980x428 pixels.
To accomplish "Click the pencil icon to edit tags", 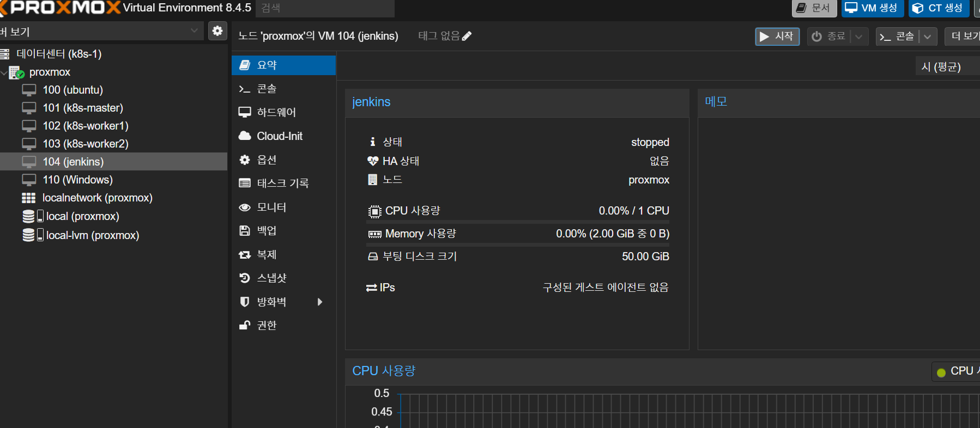I will pos(467,36).
